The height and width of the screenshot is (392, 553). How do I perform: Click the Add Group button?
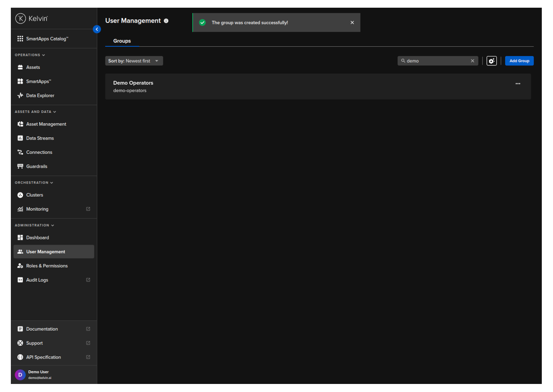coord(519,61)
